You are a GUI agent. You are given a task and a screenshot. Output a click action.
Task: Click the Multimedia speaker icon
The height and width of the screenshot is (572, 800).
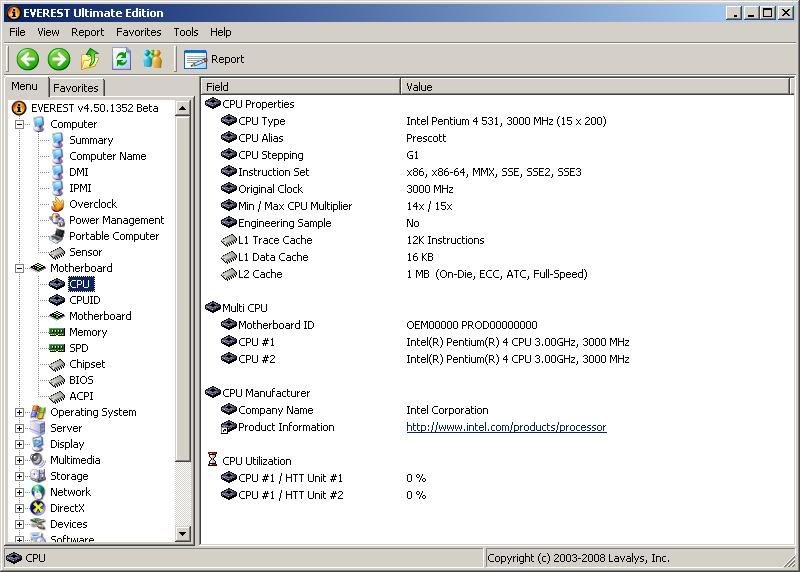click(38, 460)
